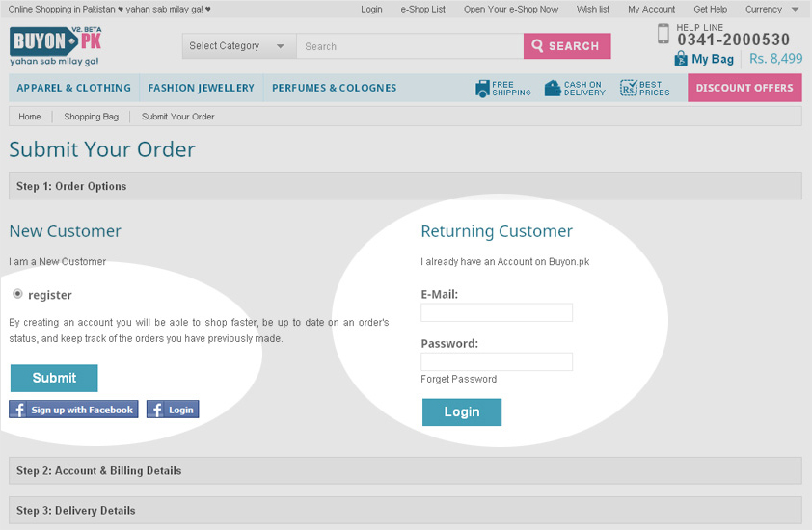Focus the Password input field

(497, 361)
